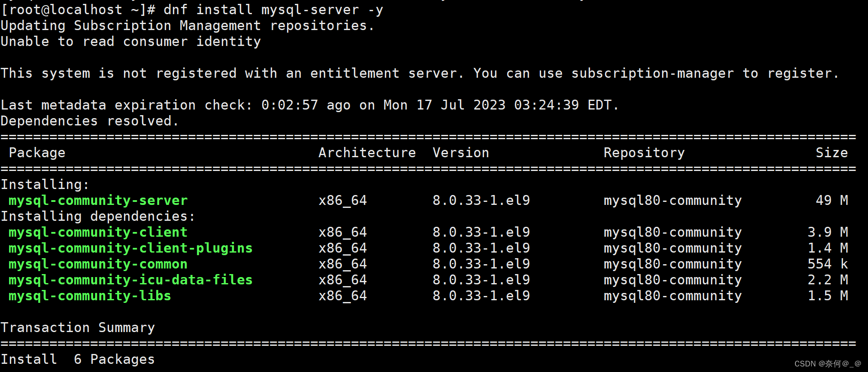Click the 'Updating Subscription Management repositories.' line

pyautogui.click(x=188, y=26)
